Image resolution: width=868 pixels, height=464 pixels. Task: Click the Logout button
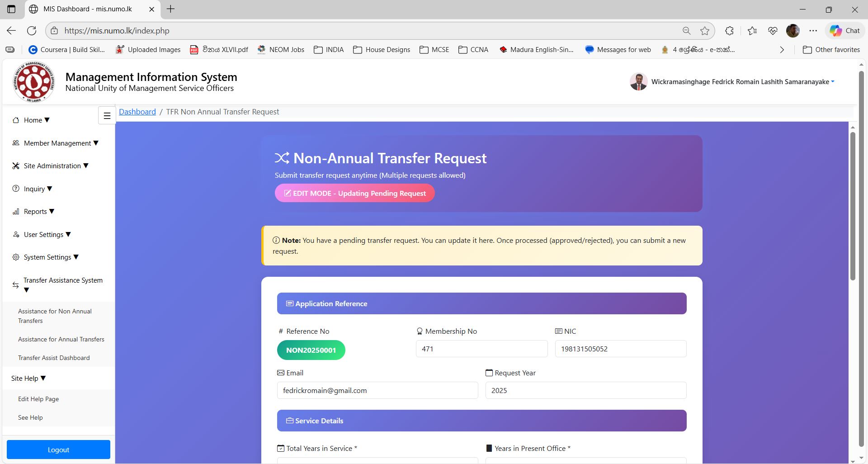click(58, 449)
